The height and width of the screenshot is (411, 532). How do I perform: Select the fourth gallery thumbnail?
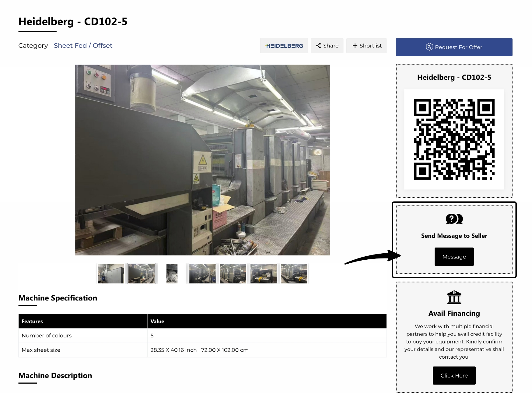pyautogui.click(x=202, y=273)
